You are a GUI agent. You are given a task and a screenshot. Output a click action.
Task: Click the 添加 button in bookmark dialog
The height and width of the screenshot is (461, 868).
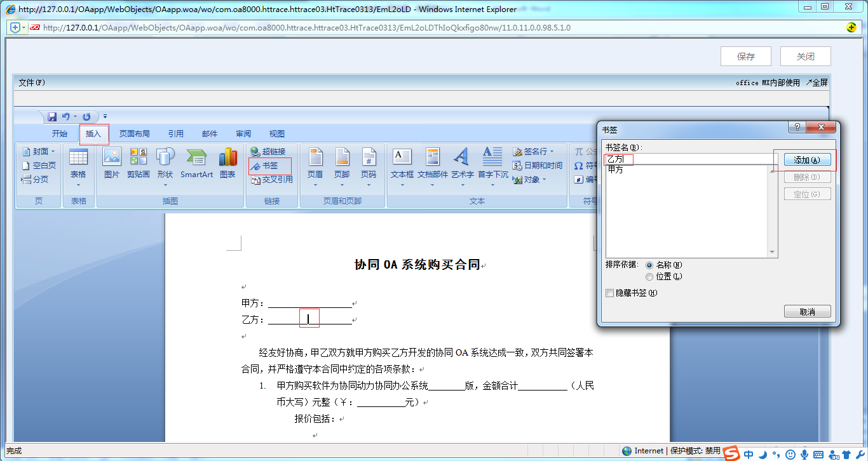click(x=807, y=160)
